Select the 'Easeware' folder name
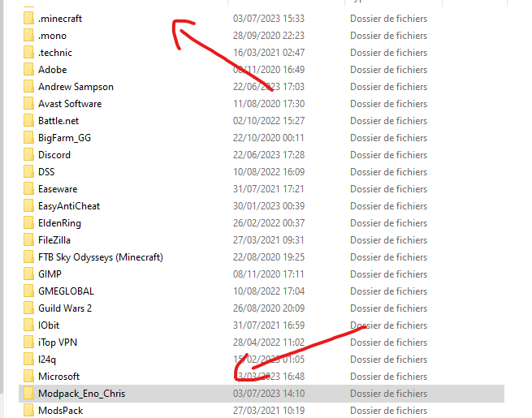The width and height of the screenshot is (532, 418). point(58,189)
